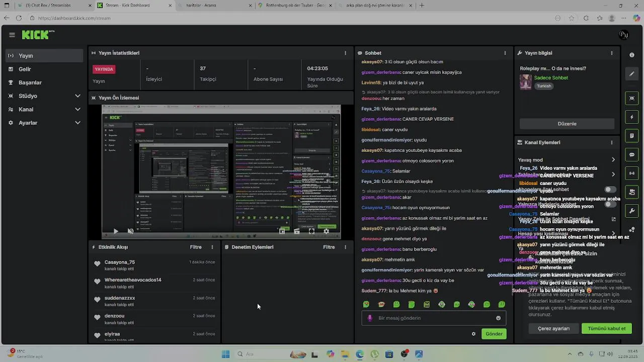This screenshot has height=362, width=644.
Task: Open the hamburger menu beside the Kick logo
Action: click(x=12, y=35)
